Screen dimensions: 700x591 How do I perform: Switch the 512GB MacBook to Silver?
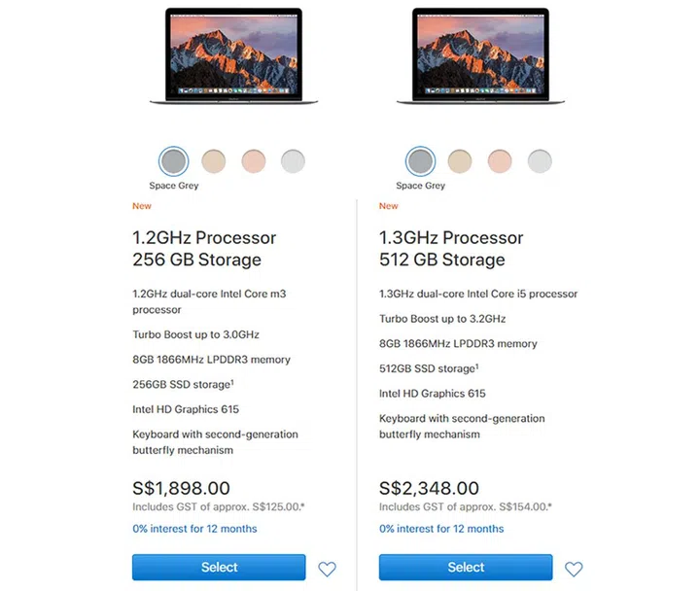(540, 160)
